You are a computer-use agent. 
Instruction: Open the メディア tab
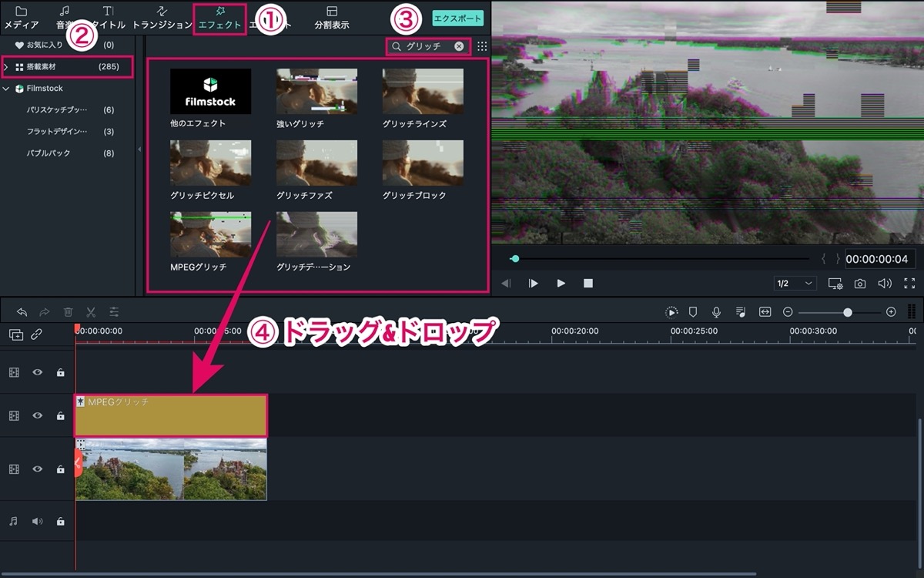22,18
